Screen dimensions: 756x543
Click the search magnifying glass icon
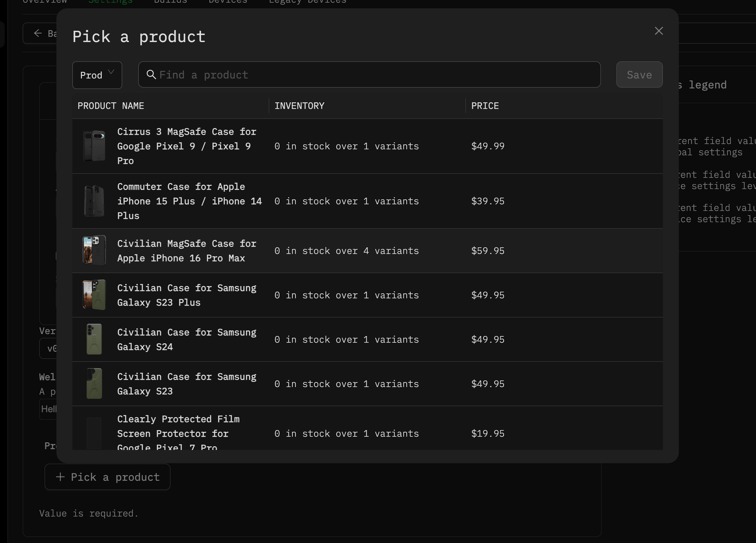[x=151, y=75]
